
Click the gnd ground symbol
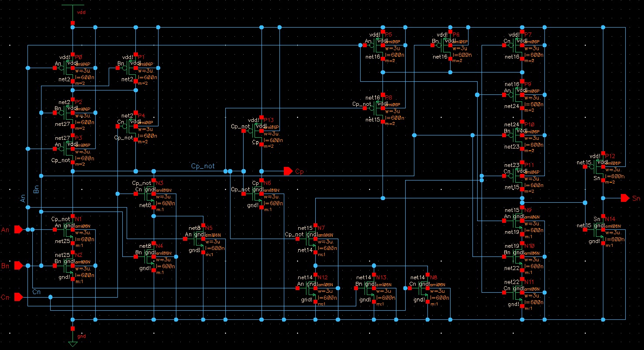click(72, 336)
